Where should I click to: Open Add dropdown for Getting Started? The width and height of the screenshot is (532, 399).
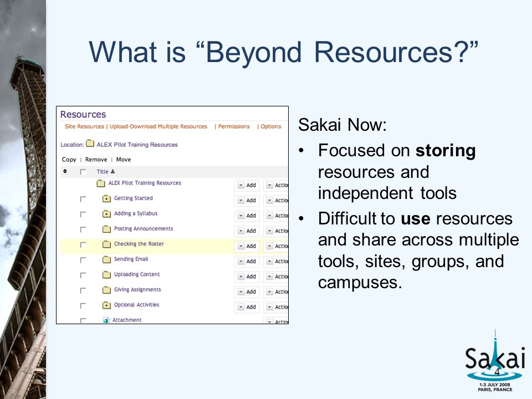pos(247,201)
